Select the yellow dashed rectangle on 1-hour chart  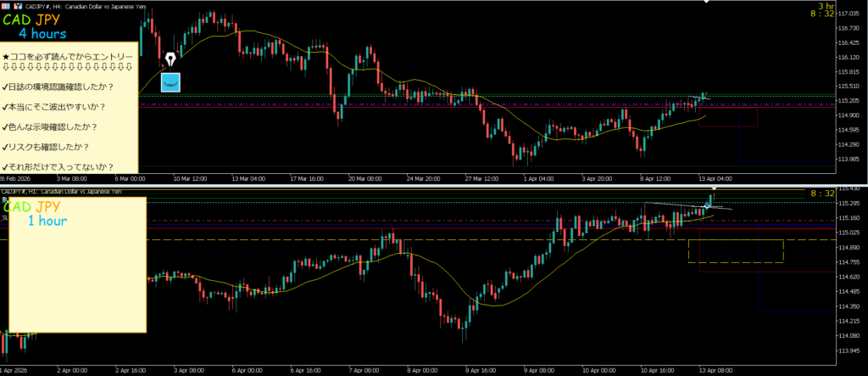[x=736, y=251]
